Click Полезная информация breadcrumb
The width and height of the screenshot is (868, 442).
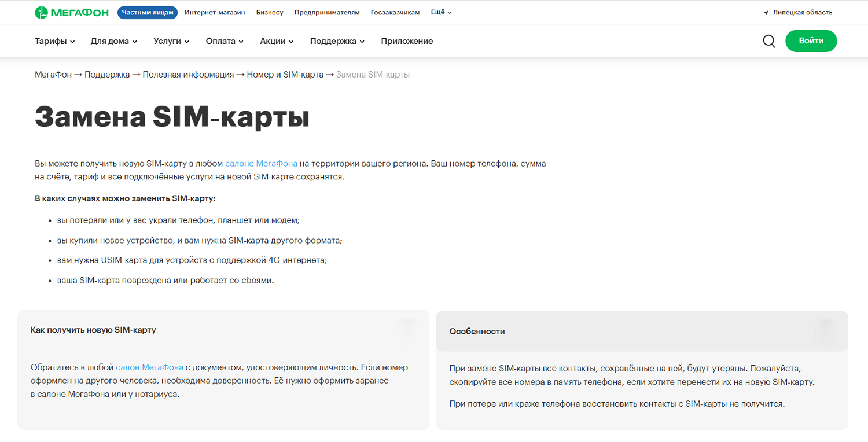point(188,75)
